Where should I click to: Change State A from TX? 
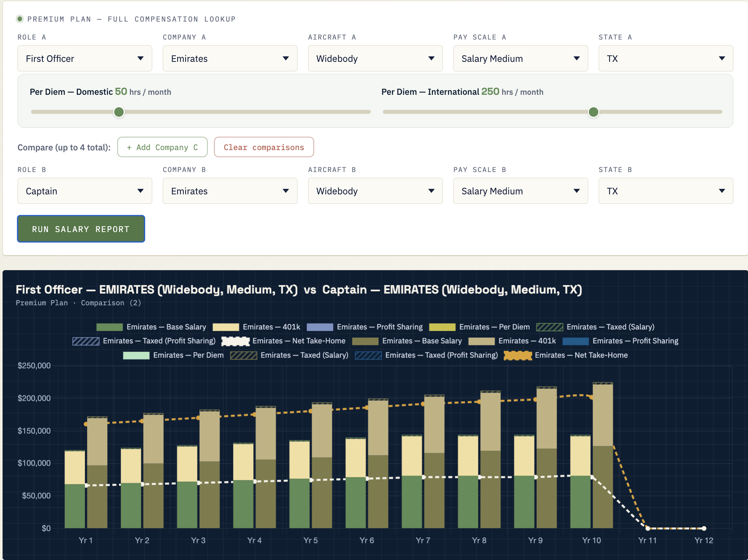666,59
